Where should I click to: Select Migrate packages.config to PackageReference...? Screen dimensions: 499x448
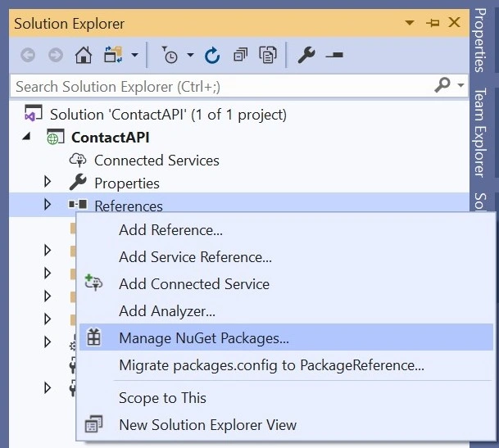271,365
